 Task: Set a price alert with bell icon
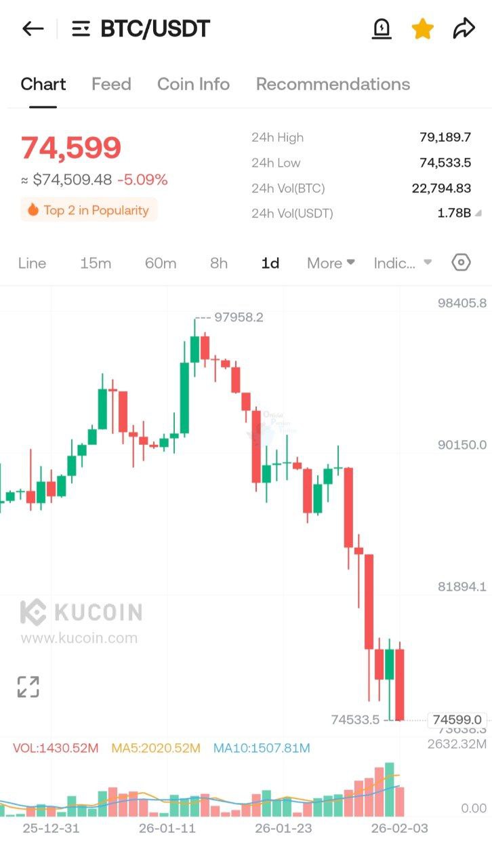point(382,28)
